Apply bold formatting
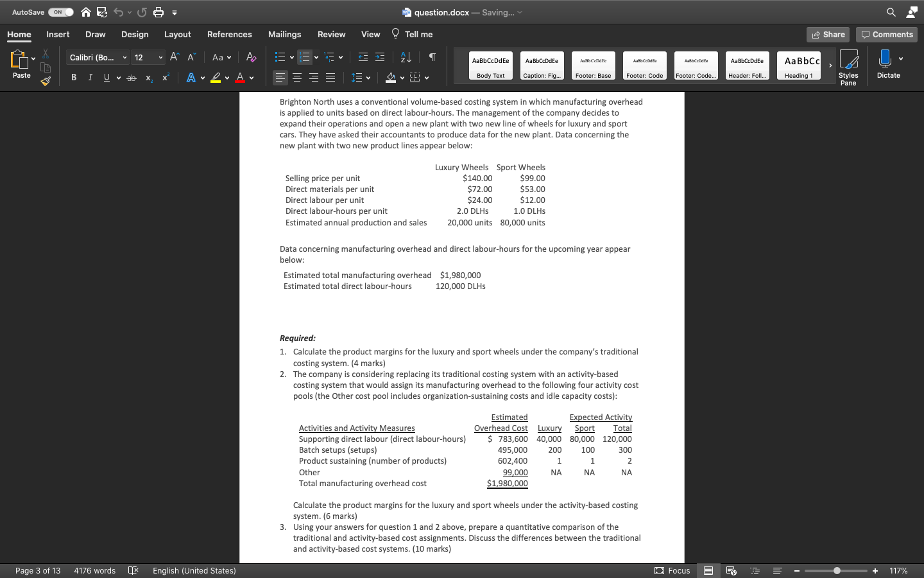This screenshot has height=578, width=924. pyautogui.click(x=73, y=77)
